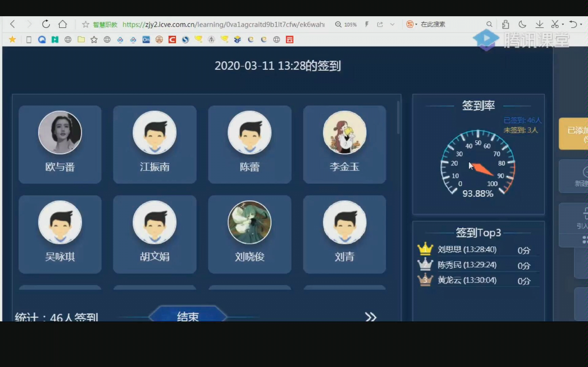Refresh the attendance page
The width and height of the screenshot is (588, 367).
[x=46, y=24]
